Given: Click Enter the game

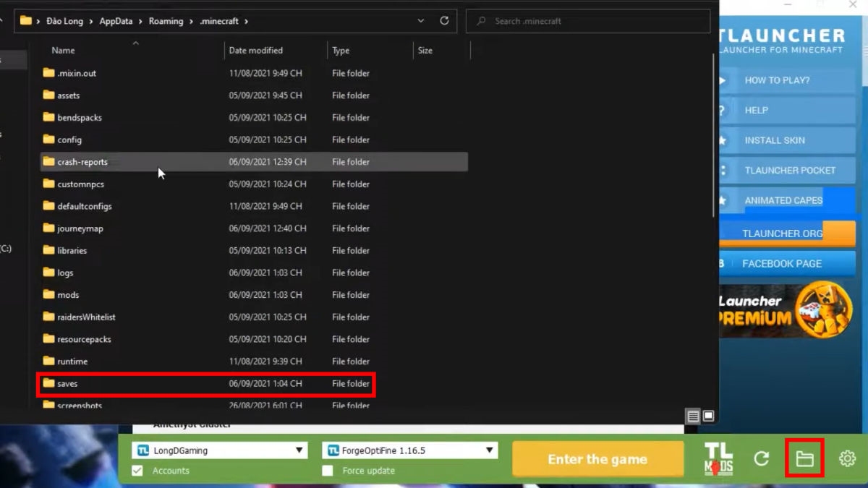Looking at the screenshot, I should click(597, 458).
